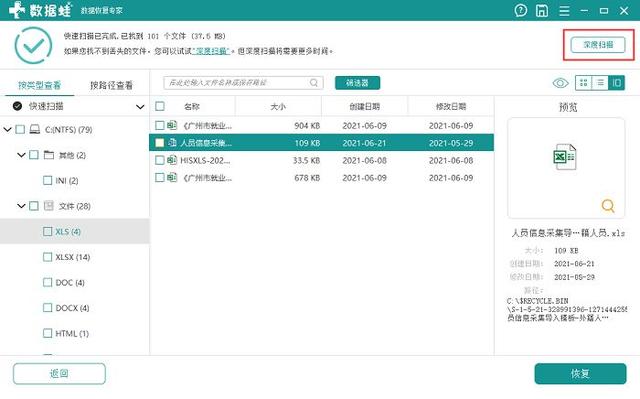The height and width of the screenshot is (399, 640).
Task: Switch to thumbnail grid view
Action: click(x=583, y=83)
